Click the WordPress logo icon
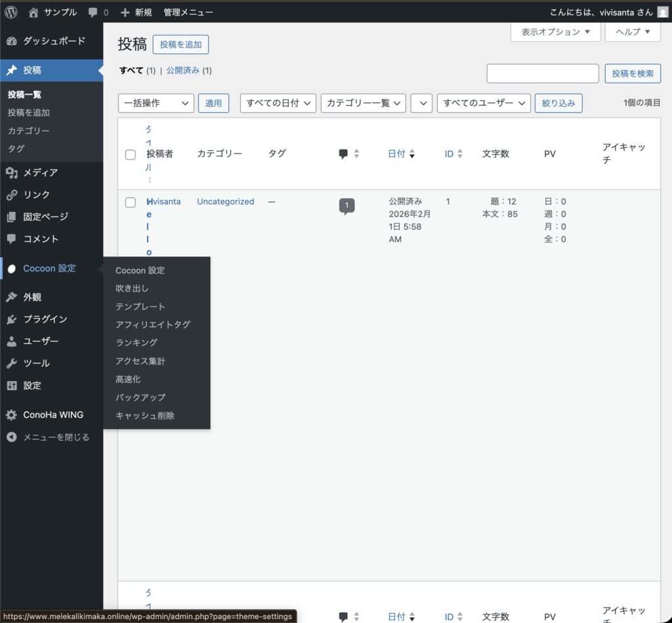 click(11, 12)
